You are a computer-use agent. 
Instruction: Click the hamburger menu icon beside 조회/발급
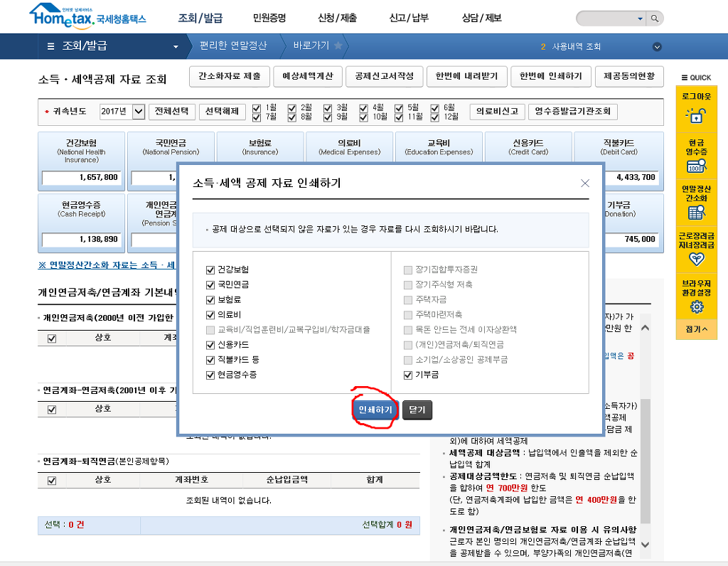(x=51, y=46)
